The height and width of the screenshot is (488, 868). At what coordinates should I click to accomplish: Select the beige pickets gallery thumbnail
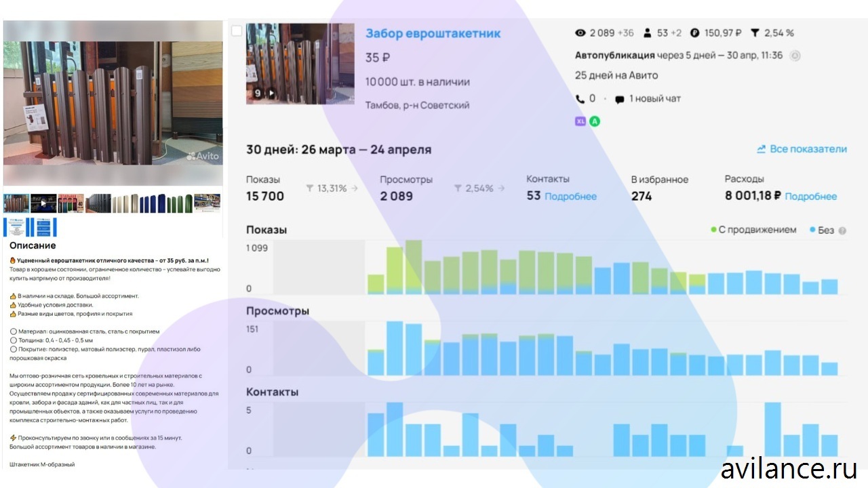[125, 203]
